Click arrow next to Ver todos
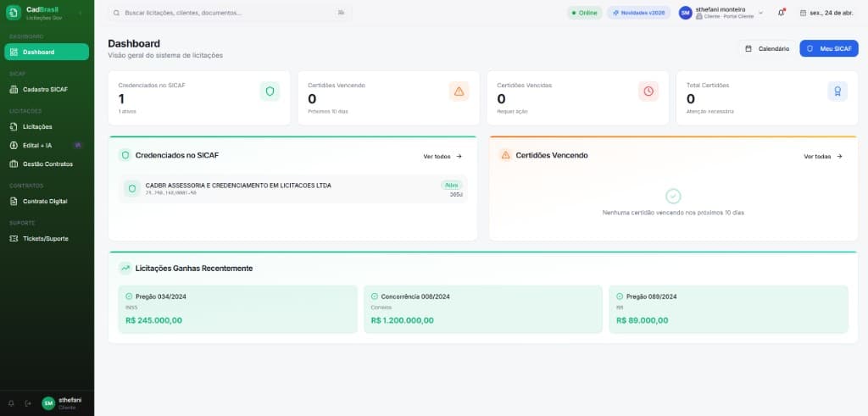This screenshot has width=868, height=416. 459,157
